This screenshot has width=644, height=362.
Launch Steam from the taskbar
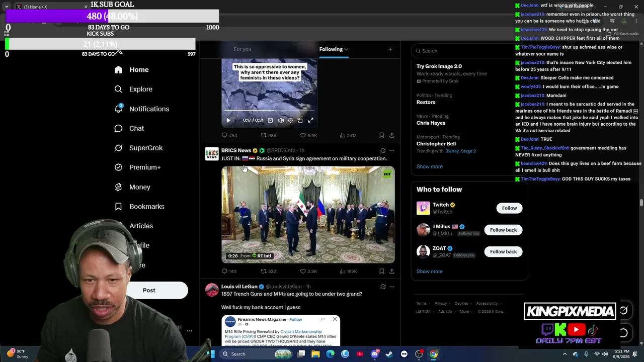[x=389, y=354]
